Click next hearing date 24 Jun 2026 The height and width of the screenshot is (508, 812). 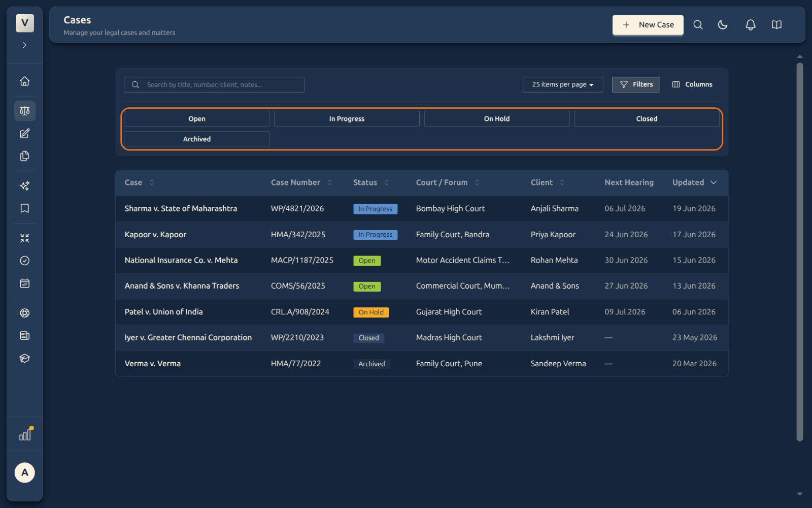pyautogui.click(x=626, y=235)
